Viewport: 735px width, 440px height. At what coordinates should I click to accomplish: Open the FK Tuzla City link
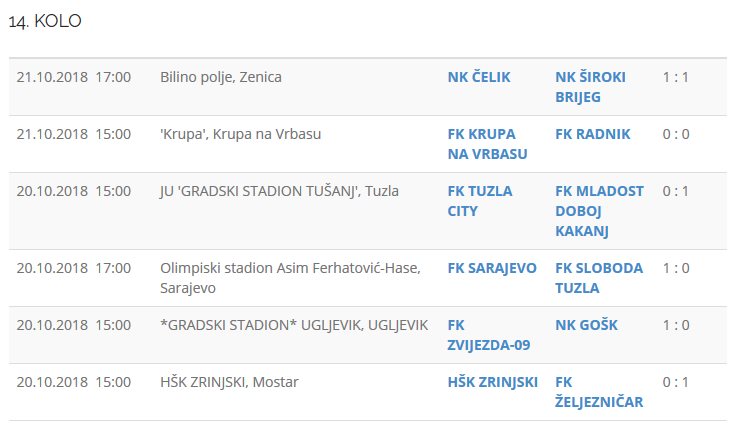pos(480,201)
